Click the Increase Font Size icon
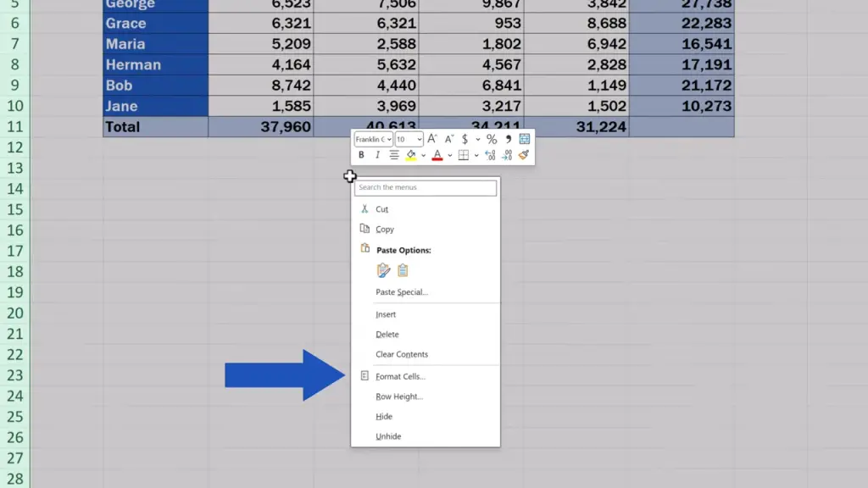This screenshot has height=488, width=868. (x=432, y=139)
